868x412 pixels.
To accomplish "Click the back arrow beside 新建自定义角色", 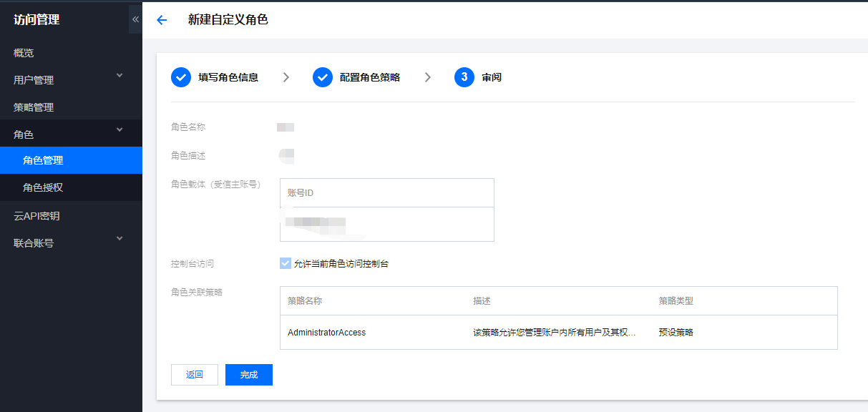I will [x=162, y=20].
